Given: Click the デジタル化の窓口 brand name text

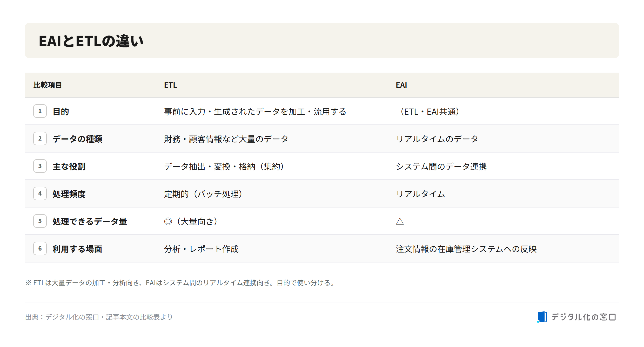Looking at the screenshot, I should (x=583, y=317).
